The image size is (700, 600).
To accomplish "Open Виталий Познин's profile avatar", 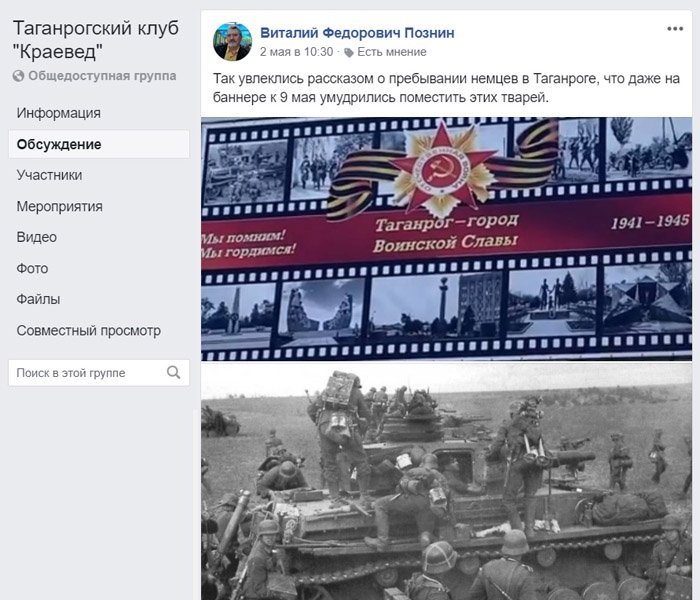I will point(232,42).
